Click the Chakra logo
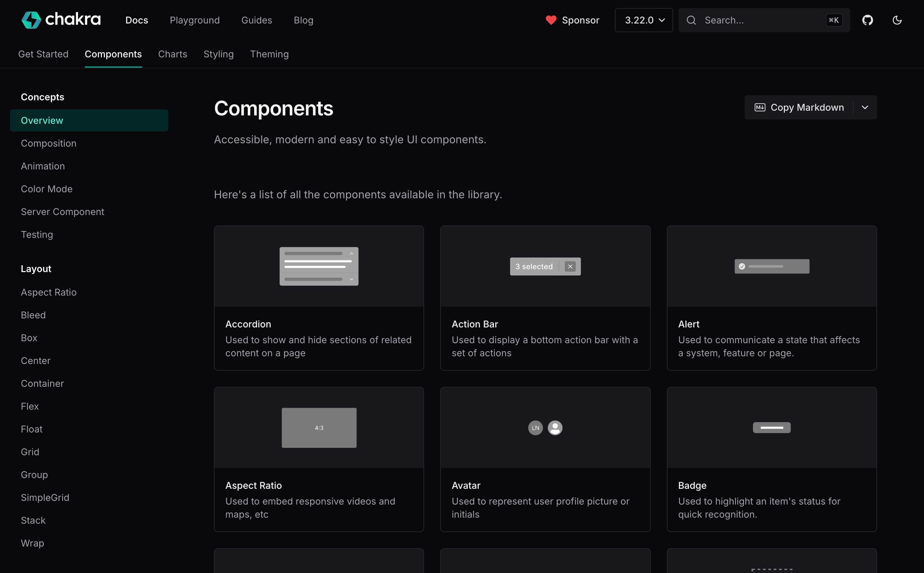This screenshot has height=573, width=924. click(x=61, y=20)
